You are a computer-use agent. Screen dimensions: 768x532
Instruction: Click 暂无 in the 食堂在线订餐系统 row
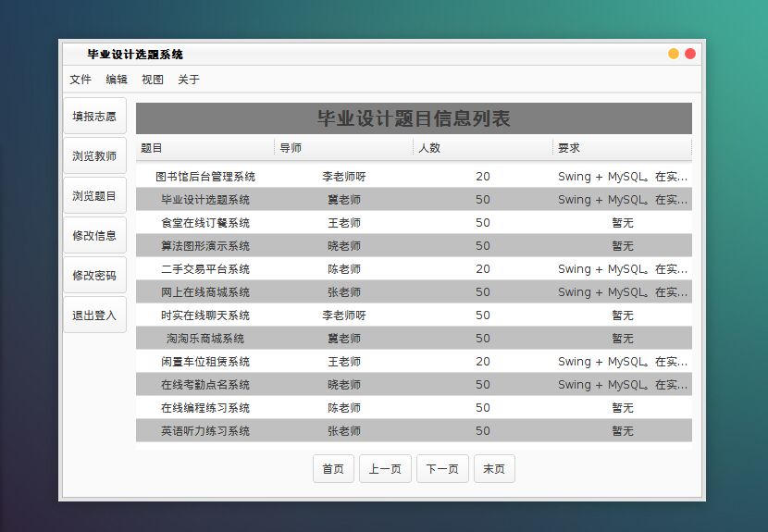tap(623, 222)
